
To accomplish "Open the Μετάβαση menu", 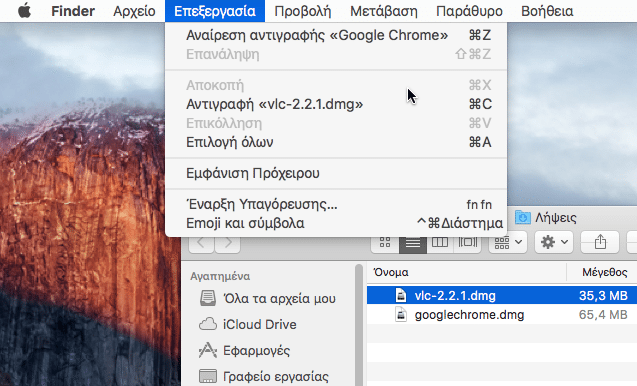I will click(x=384, y=11).
